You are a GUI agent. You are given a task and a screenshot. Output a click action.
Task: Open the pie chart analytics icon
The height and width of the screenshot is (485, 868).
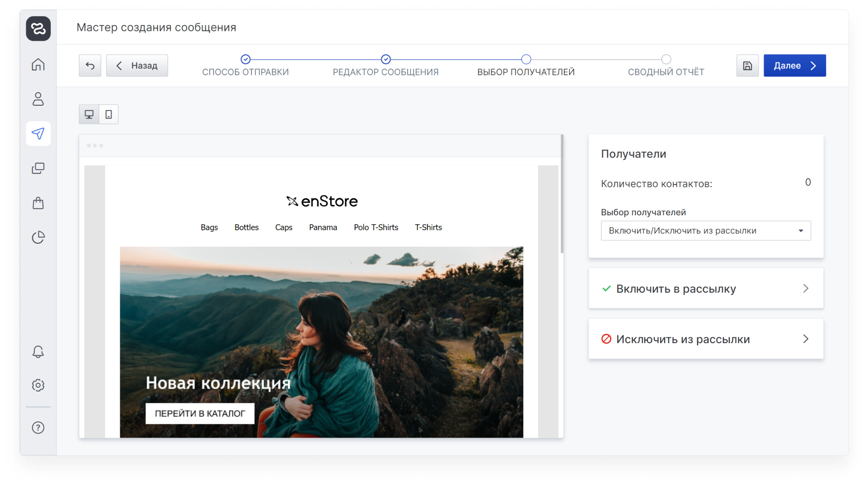[38, 237]
